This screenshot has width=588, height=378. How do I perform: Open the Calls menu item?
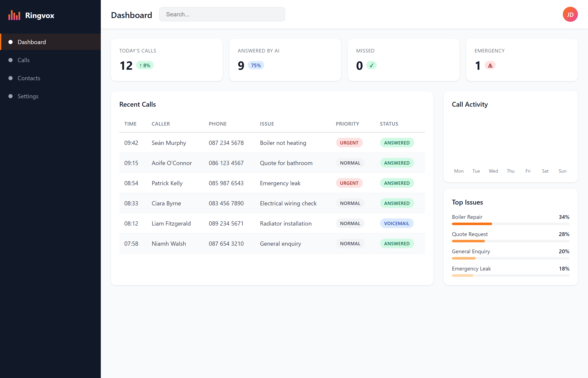(x=24, y=60)
